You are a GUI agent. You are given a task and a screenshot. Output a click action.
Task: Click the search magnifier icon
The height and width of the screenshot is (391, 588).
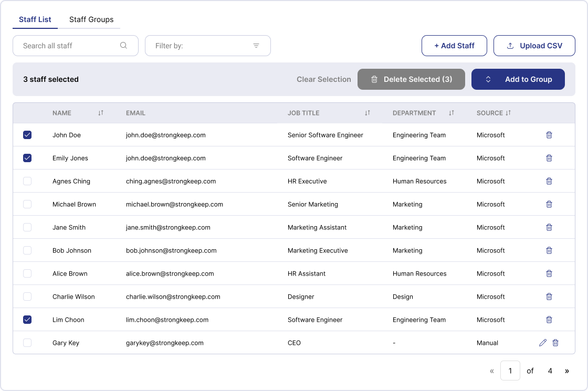click(124, 46)
